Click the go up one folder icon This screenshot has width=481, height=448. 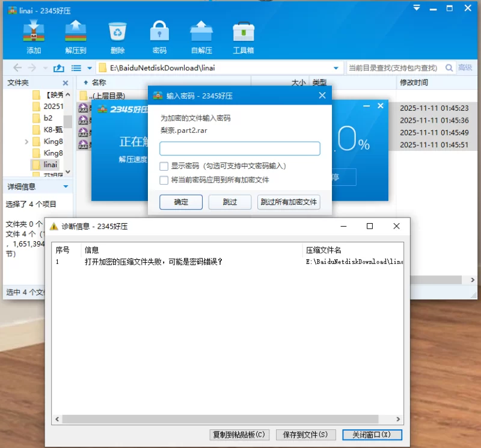pos(59,68)
